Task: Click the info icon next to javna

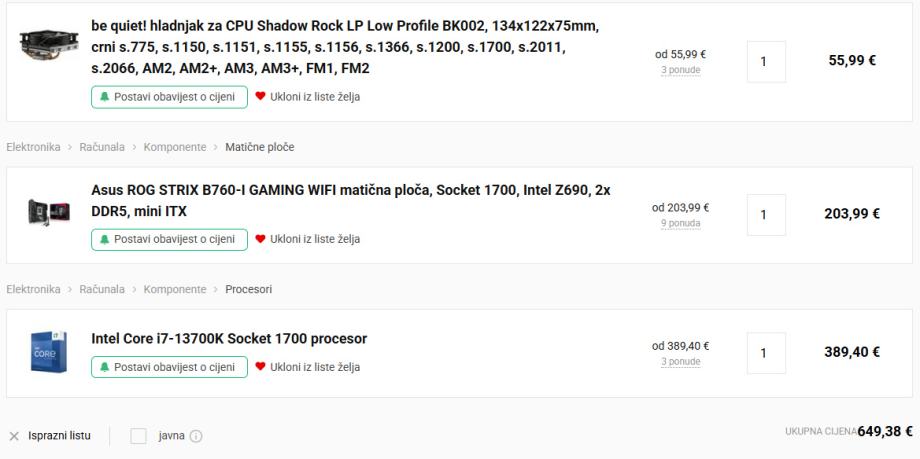Action: [x=197, y=436]
